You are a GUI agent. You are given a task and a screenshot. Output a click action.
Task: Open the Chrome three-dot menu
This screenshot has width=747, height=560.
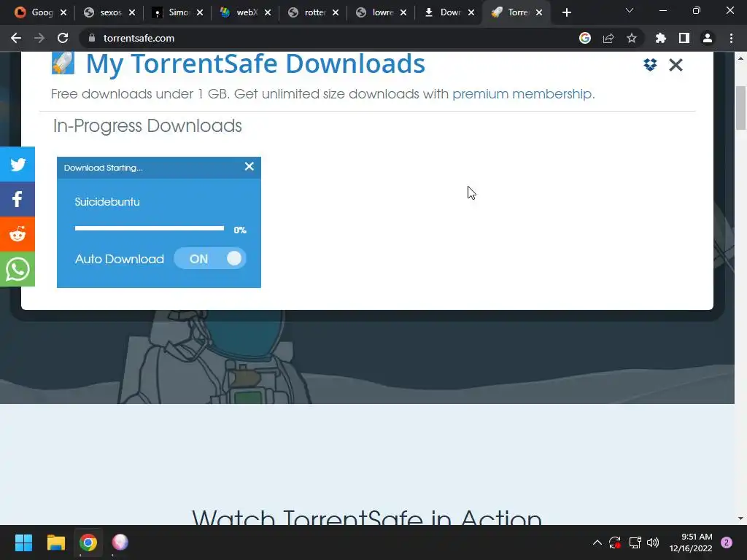731,38
